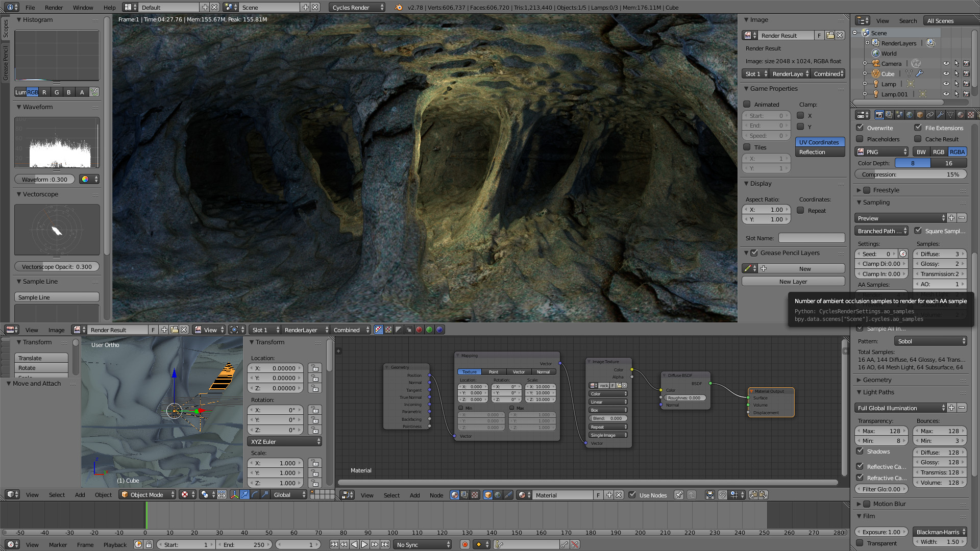Open the Material properties tab (sphere icon)
Viewport: 980px width, 551px height.
click(961, 115)
